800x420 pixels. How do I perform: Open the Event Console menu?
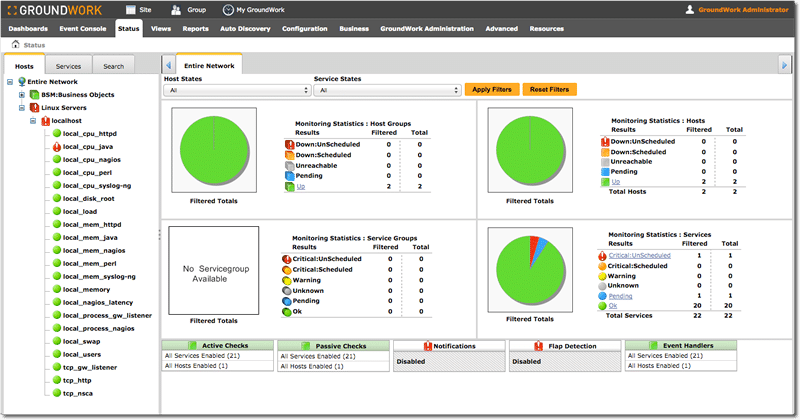[83, 29]
